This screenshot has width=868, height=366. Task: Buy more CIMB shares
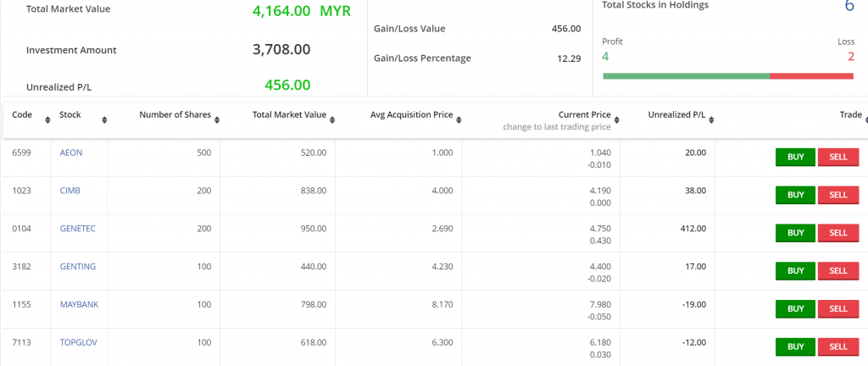coord(795,195)
